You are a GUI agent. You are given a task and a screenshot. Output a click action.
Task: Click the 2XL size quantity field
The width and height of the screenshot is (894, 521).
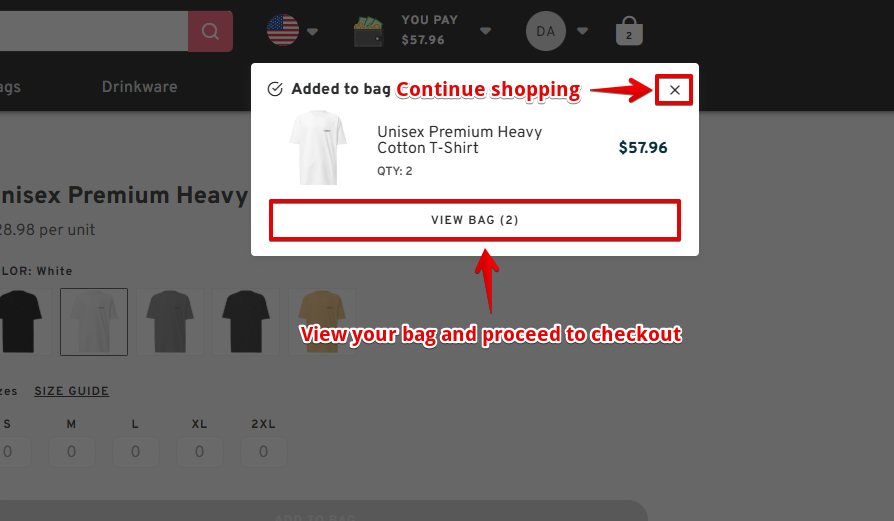[x=263, y=452]
